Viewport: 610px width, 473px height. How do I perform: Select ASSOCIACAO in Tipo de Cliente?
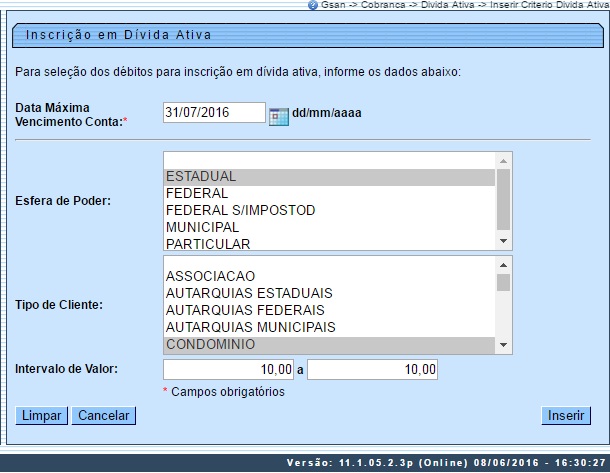pos(329,276)
